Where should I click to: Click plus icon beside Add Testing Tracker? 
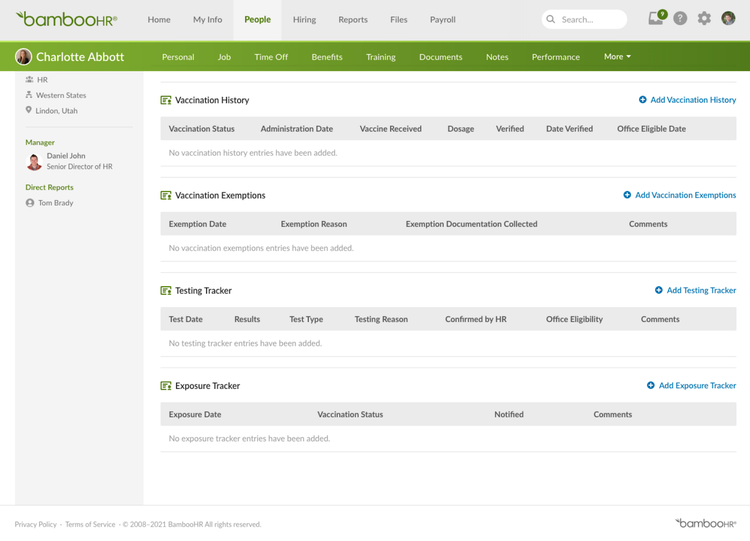[x=659, y=290]
